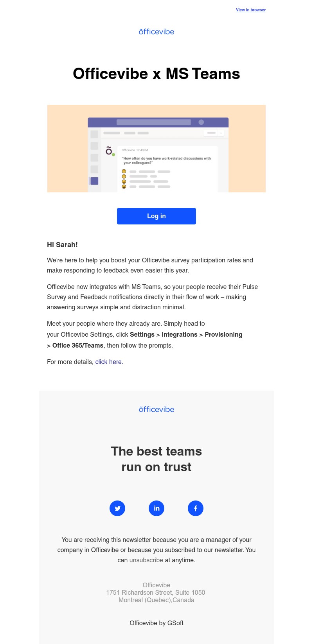Open 'View in browser' at the top right
The width and height of the screenshot is (313, 644).
pos(251,10)
